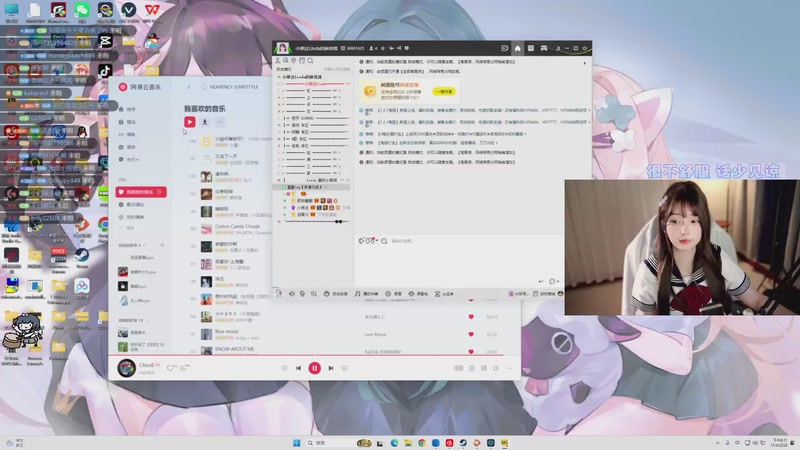The image size is (800, 450).
Task: Open the Cloud album cover in player bar
Action: [127, 367]
